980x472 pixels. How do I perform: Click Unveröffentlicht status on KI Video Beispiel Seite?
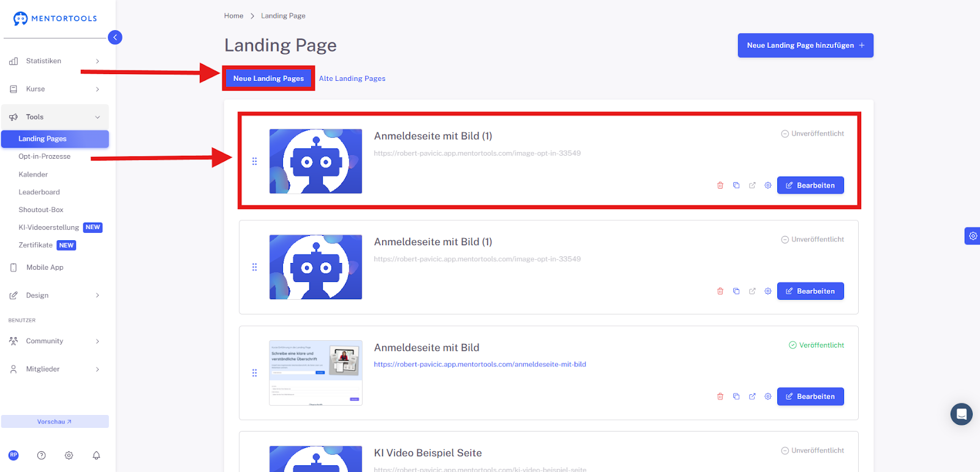(x=813, y=451)
